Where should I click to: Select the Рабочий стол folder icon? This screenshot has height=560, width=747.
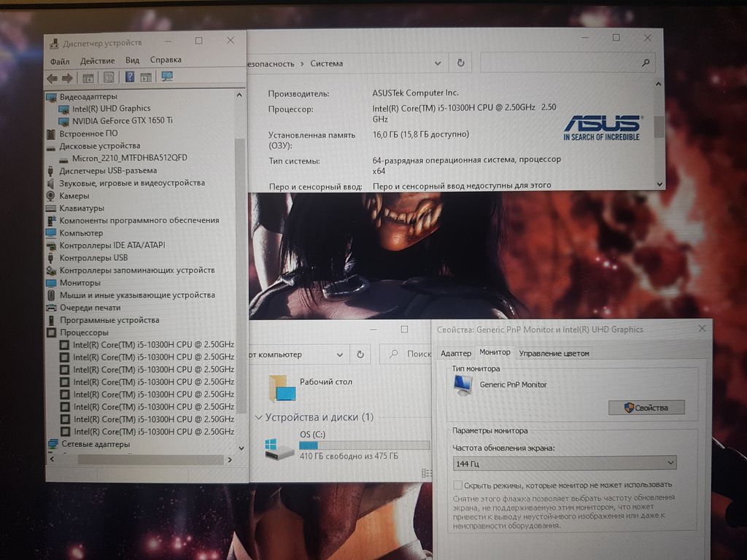click(282, 388)
